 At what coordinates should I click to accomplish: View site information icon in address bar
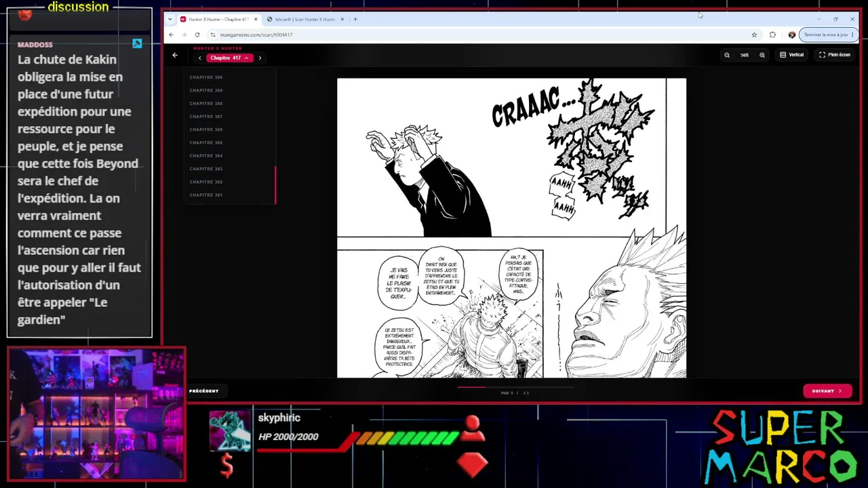pyautogui.click(x=212, y=35)
